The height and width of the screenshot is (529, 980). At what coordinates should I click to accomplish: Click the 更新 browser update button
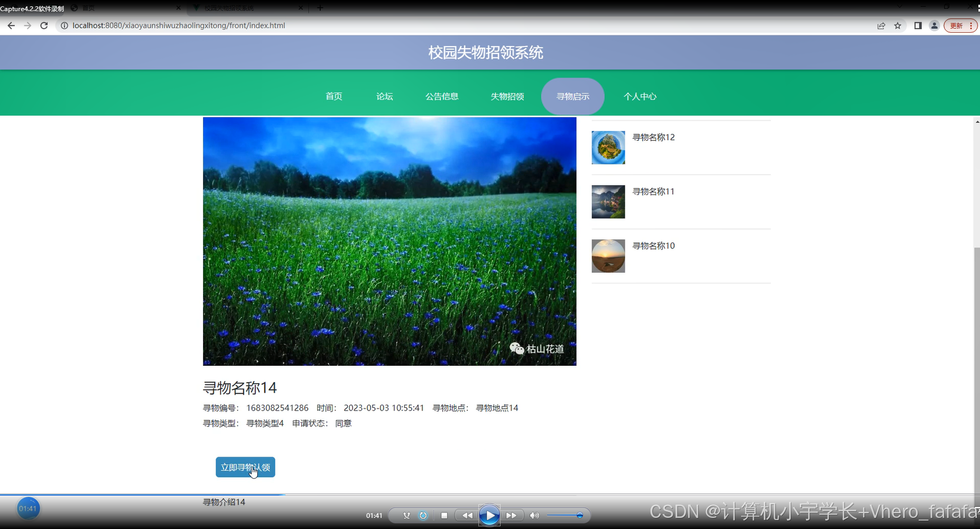[x=957, y=25]
